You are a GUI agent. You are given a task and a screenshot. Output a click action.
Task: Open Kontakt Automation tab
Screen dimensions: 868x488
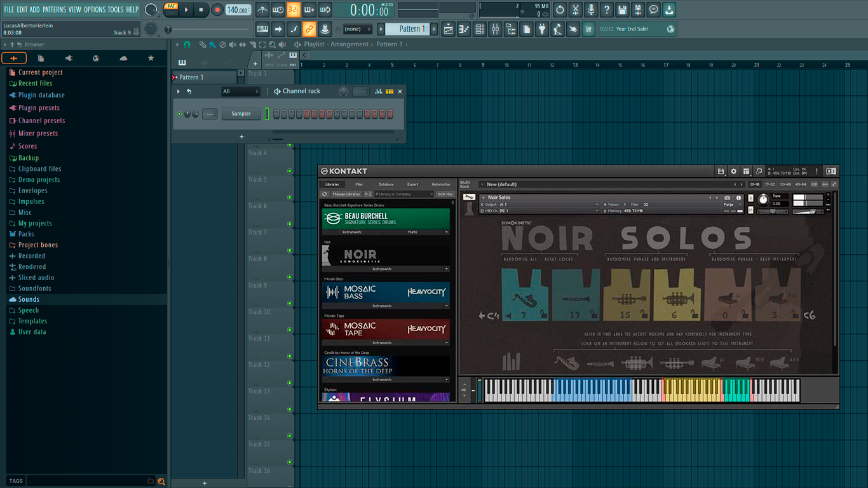[x=441, y=184]
